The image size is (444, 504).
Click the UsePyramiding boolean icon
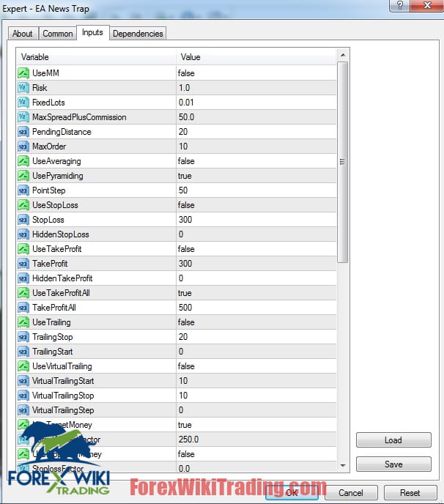coord(23,176)
